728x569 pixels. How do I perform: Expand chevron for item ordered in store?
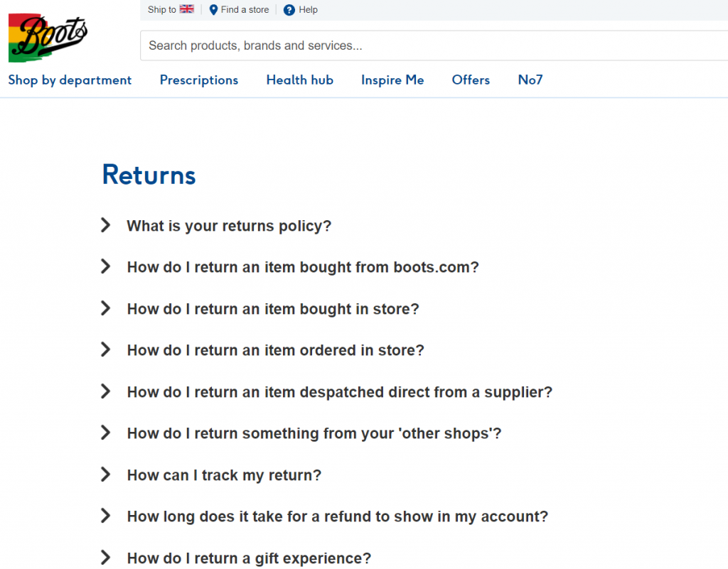[106, 349]
